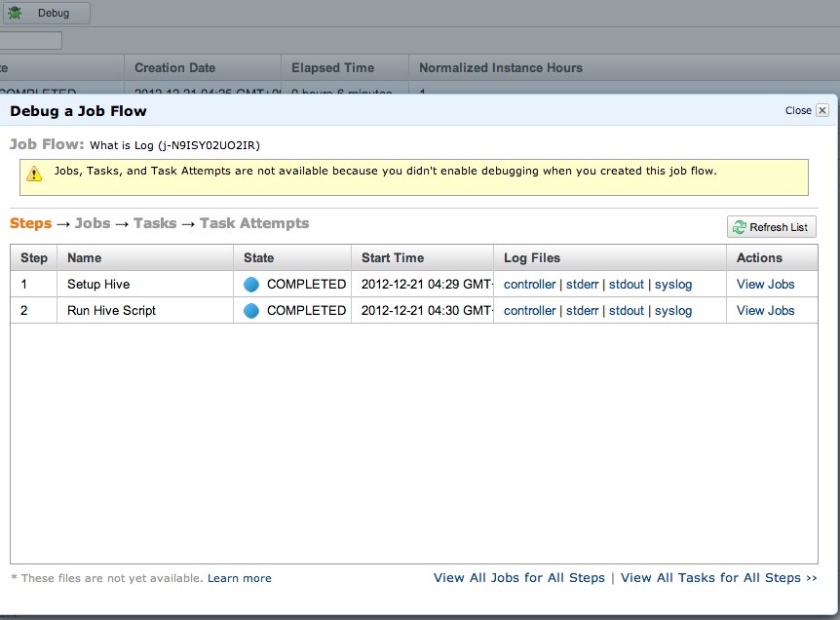
Task: Click the Start Time column header
Action: pos(393,258)
